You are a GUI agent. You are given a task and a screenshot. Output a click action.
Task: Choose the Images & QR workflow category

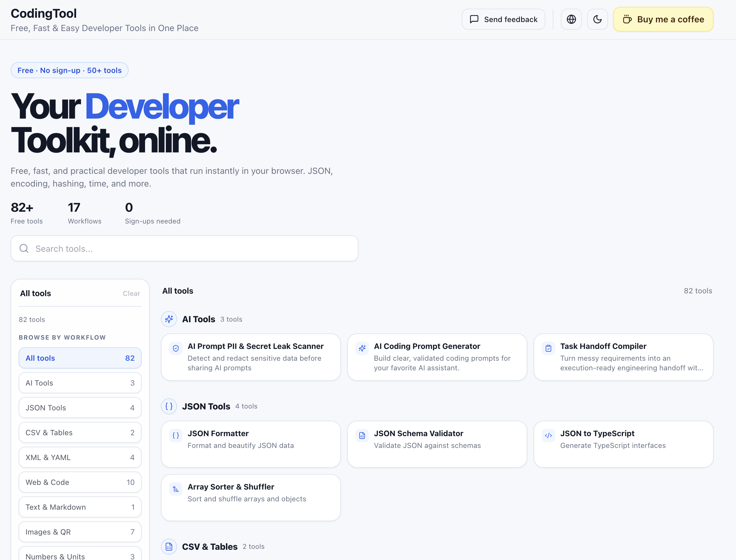coord(80,532)
